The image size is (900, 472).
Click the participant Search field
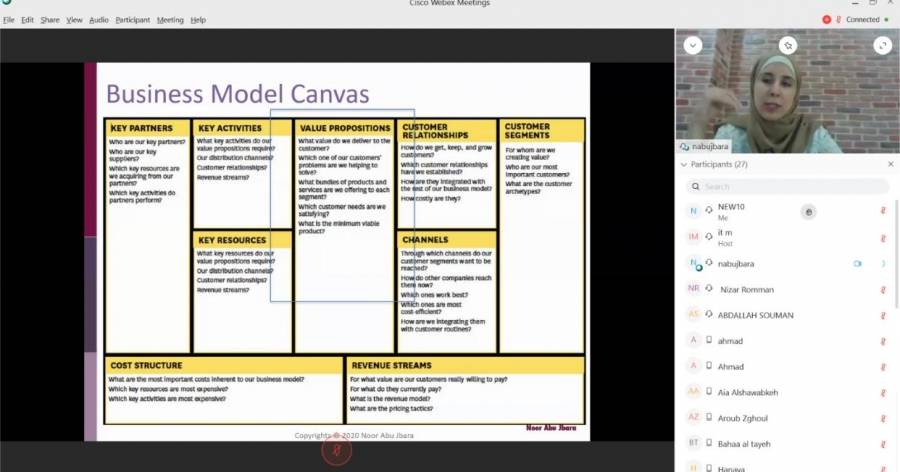(x=788, y=187)
